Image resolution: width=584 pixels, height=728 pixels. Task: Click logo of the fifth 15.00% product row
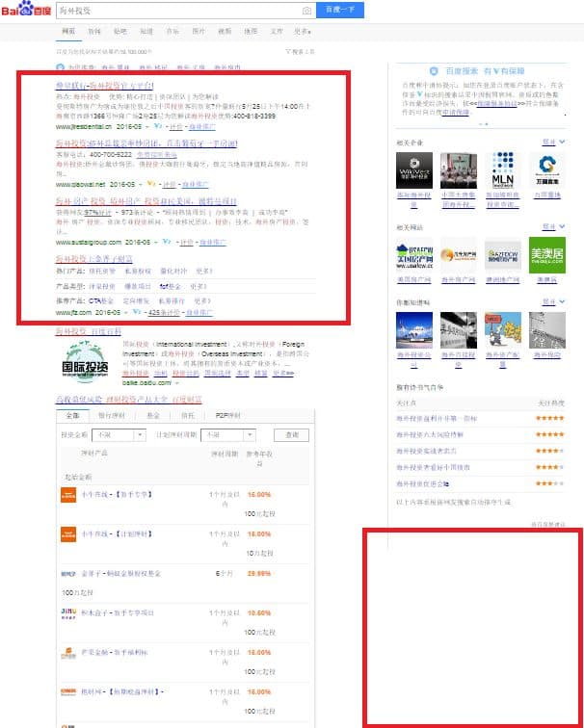(68, 653)
